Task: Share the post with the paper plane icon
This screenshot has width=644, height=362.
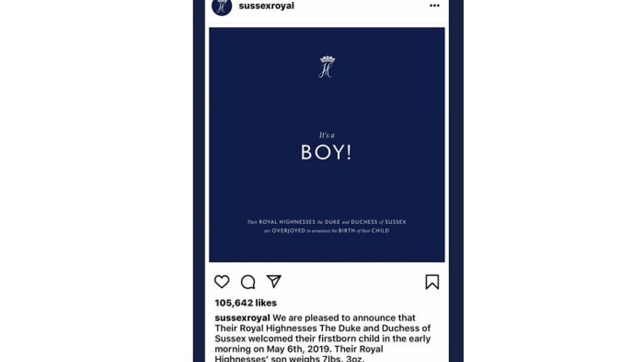Action: [x=274, y=282]
